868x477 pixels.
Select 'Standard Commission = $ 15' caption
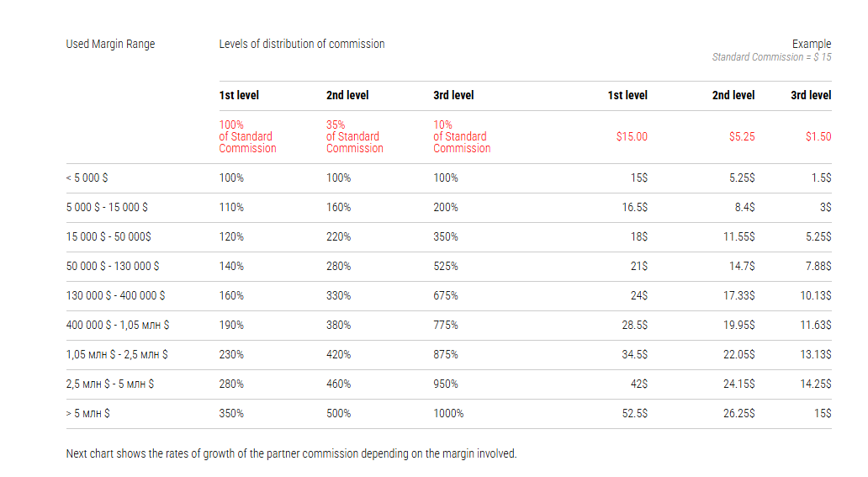pos(771,57)
